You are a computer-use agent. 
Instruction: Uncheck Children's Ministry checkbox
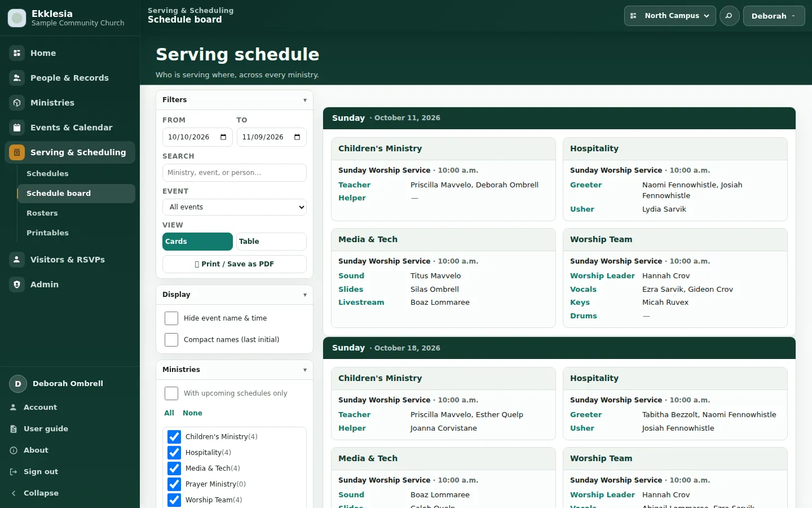(174, 437)
